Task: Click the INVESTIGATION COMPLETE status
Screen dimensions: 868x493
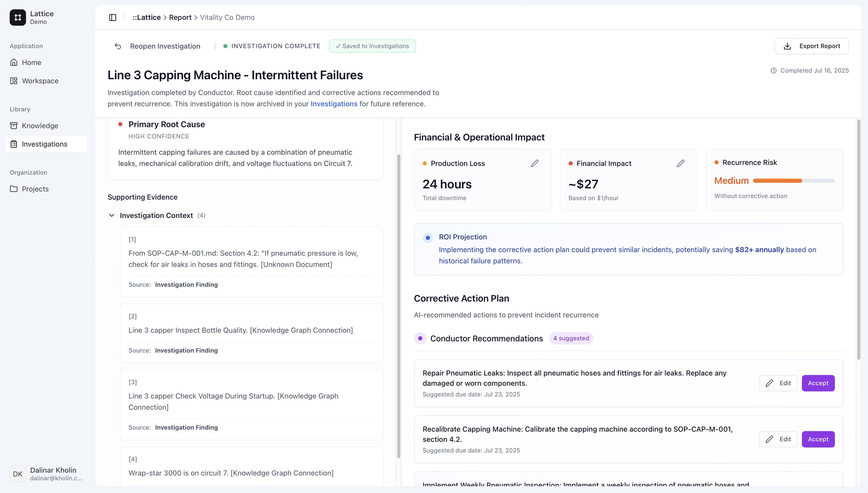Action: click(272, 46)
